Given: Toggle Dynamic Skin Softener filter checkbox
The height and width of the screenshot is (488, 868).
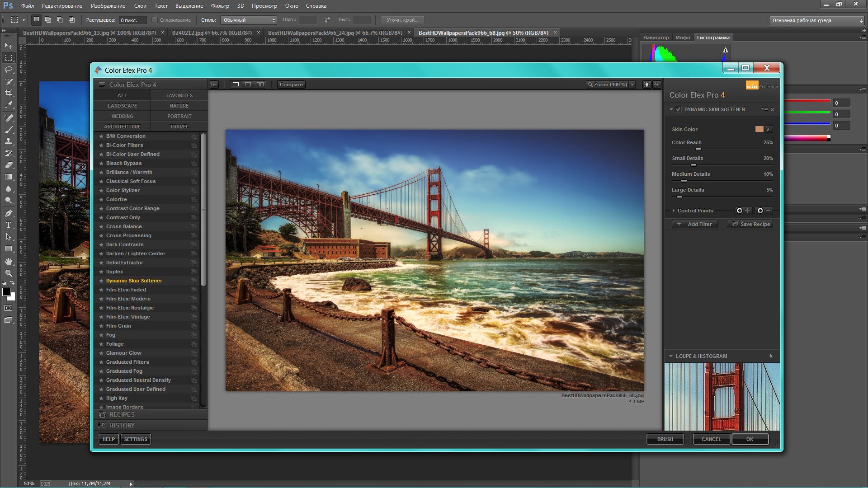Looking at the screenshot, I should [x=679, y=109].
